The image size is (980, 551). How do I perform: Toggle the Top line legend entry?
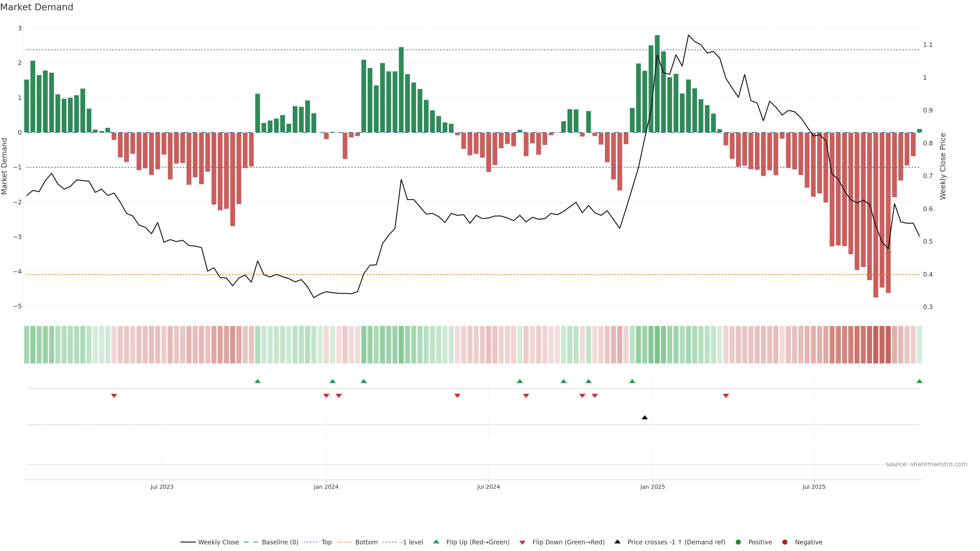(x=326, y=542)
